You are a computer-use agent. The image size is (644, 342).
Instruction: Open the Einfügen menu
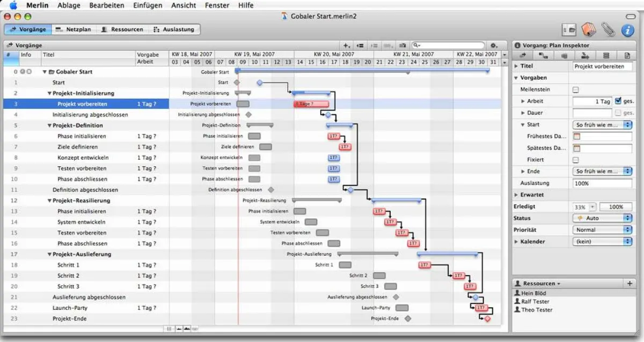tap(148, 5)
